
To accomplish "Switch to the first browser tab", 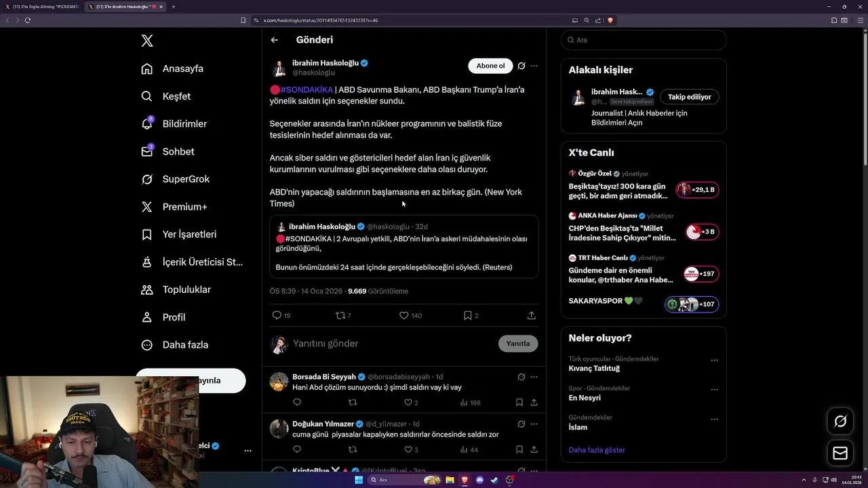I will (x=42, y=7).
